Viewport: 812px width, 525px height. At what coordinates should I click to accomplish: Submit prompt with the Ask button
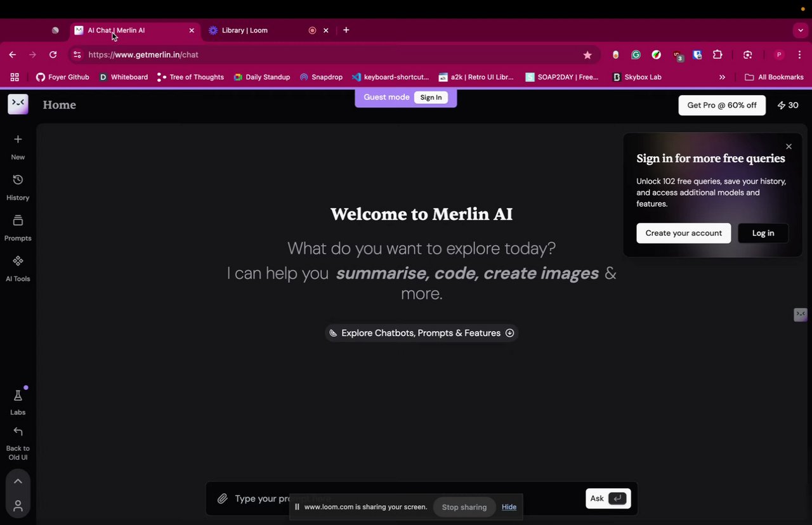608,498
